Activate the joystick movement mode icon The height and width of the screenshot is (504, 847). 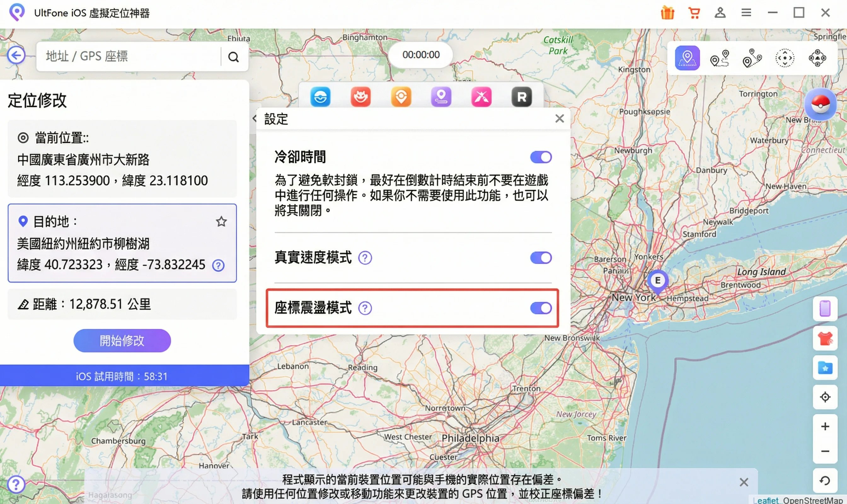point(785,58)
